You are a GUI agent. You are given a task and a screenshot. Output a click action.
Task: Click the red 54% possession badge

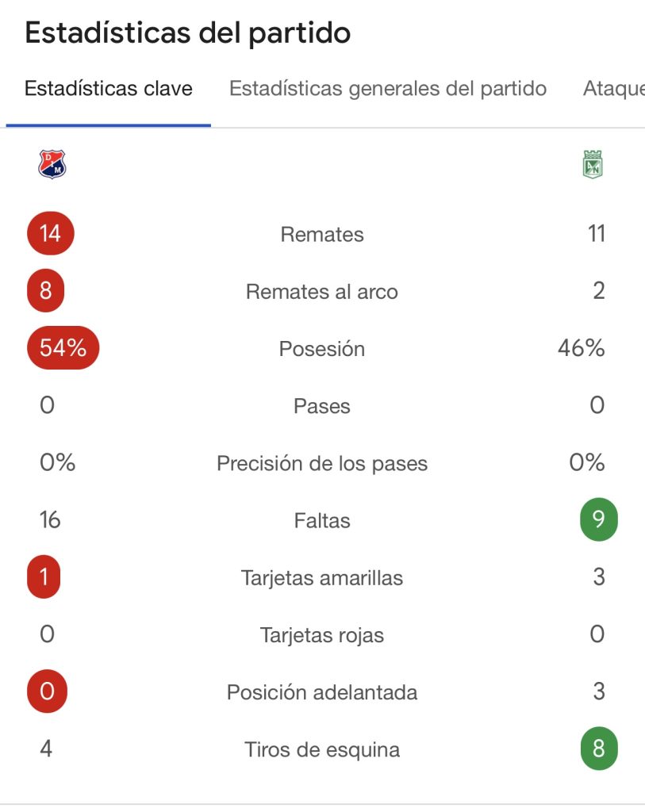[x=63, y=348]
